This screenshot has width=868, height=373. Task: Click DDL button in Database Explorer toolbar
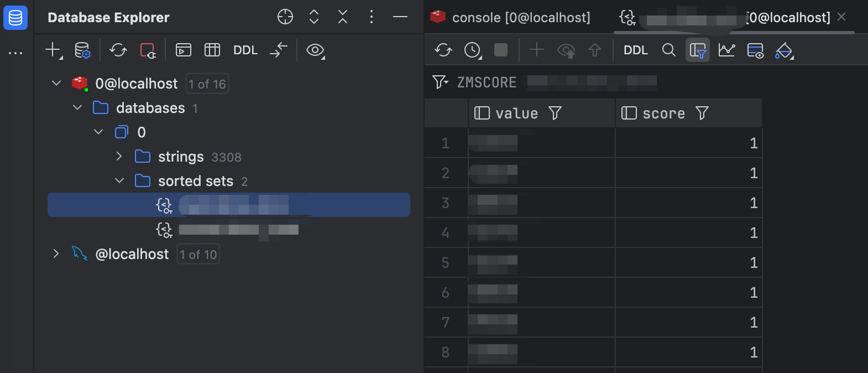coord(245,50)
